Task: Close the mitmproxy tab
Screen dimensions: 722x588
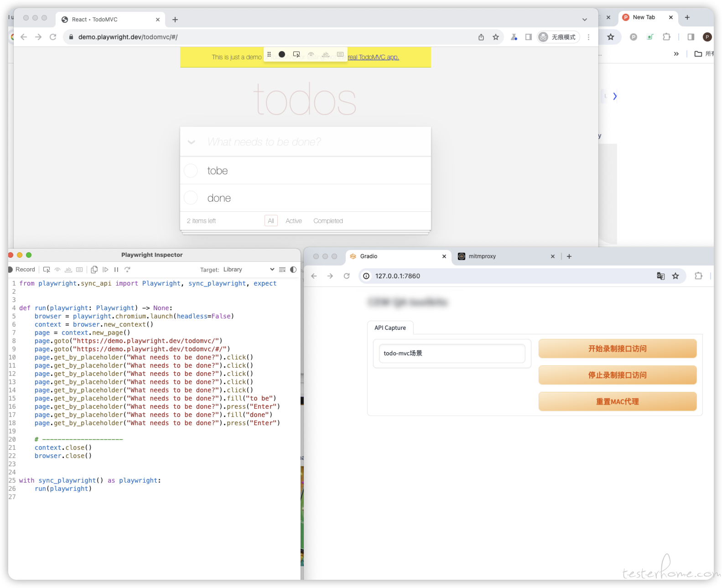Action: point(553,256)
